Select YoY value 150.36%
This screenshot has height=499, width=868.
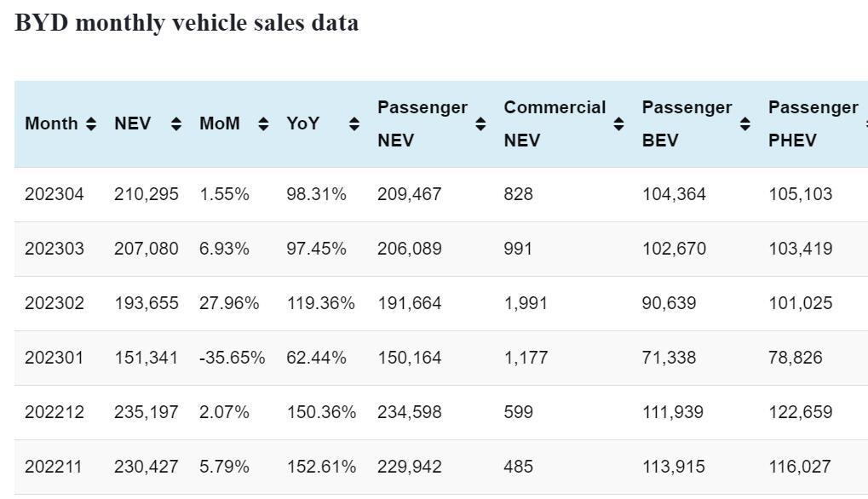click(320, 412)
